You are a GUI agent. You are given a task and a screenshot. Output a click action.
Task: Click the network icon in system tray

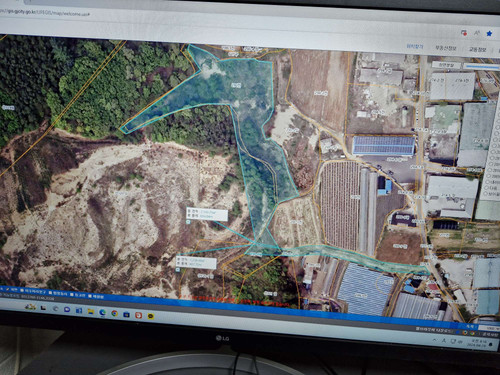coord(453,341)
